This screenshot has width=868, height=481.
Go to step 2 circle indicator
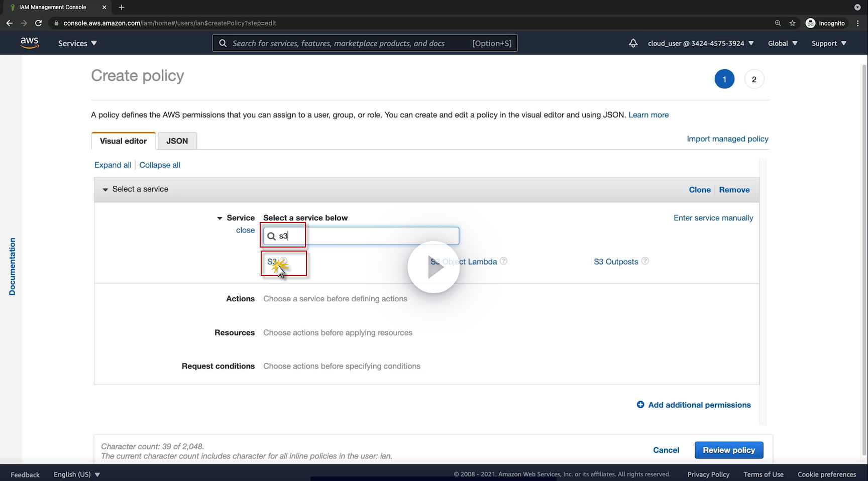753,79
